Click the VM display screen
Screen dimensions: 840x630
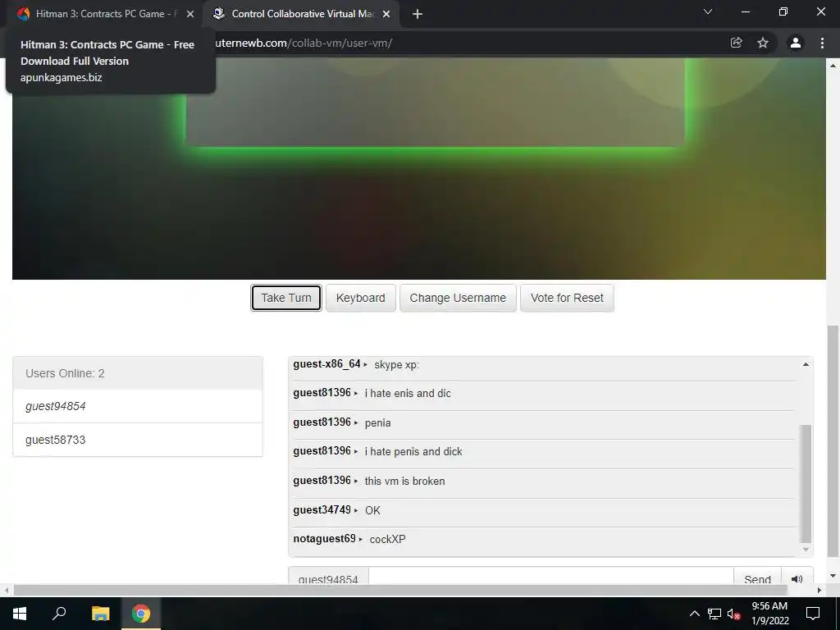tap(419, 169)
